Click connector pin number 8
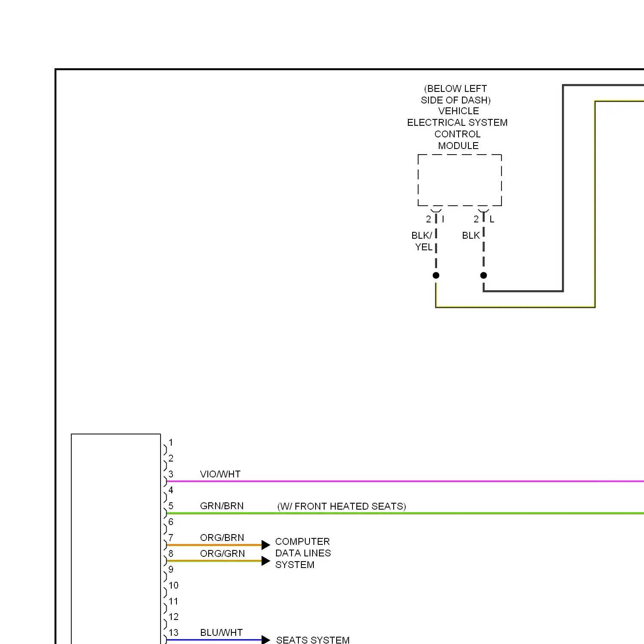 [x=171, y=553]
